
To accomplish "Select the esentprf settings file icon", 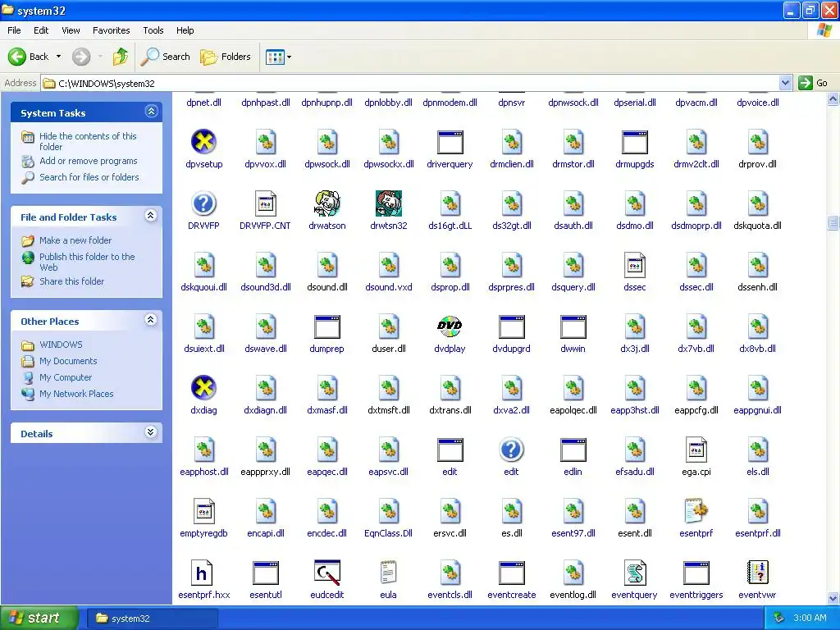I will point(696,512).
